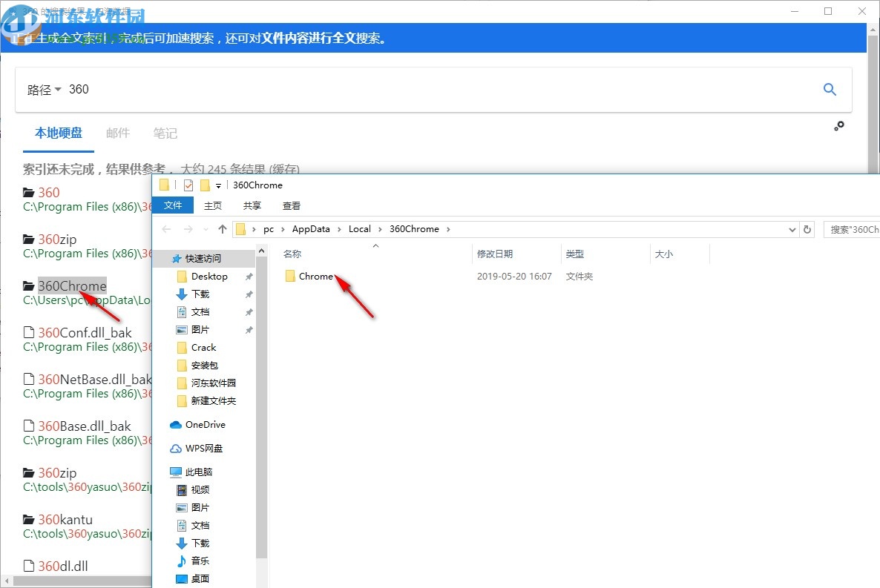Image resolution: width=880 pixels, height=588 pixels.
Task: Open the 360NetBase.dll_bak file result
Action: [94, 380]
